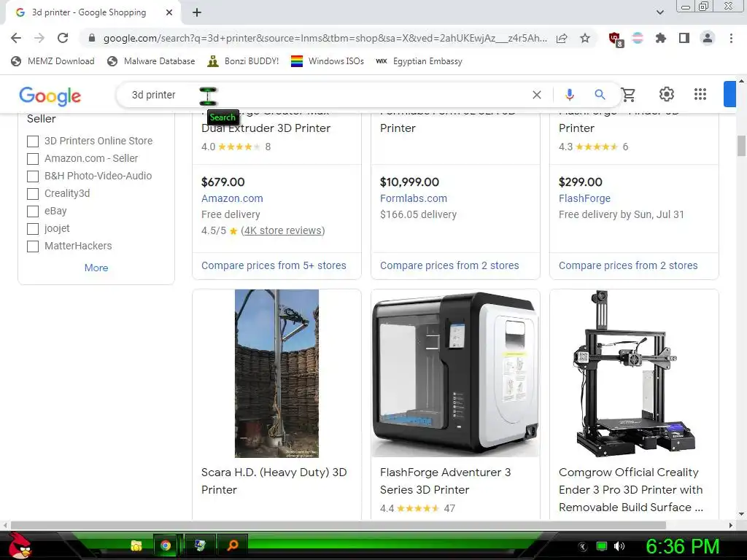Open Angry Birds start button
The height and width of the screenshot is (560, 747).
tap(19, 545)
